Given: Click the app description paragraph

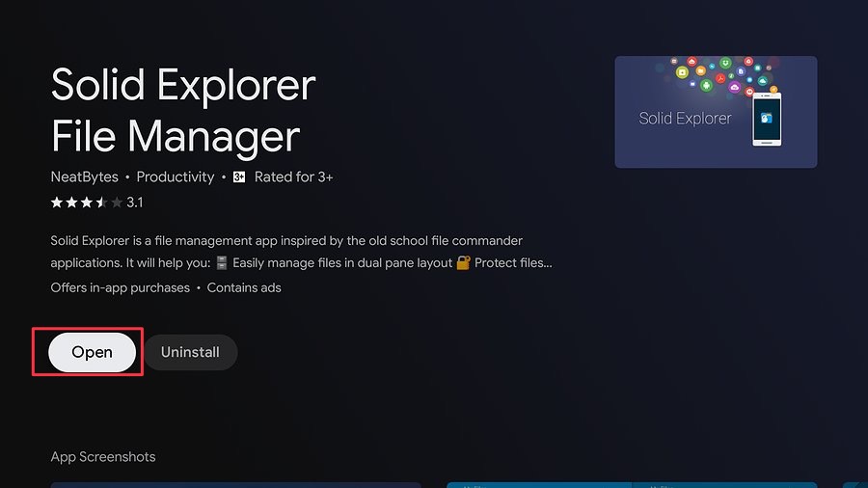Looking at the screenshot, I should coord(301,252).
